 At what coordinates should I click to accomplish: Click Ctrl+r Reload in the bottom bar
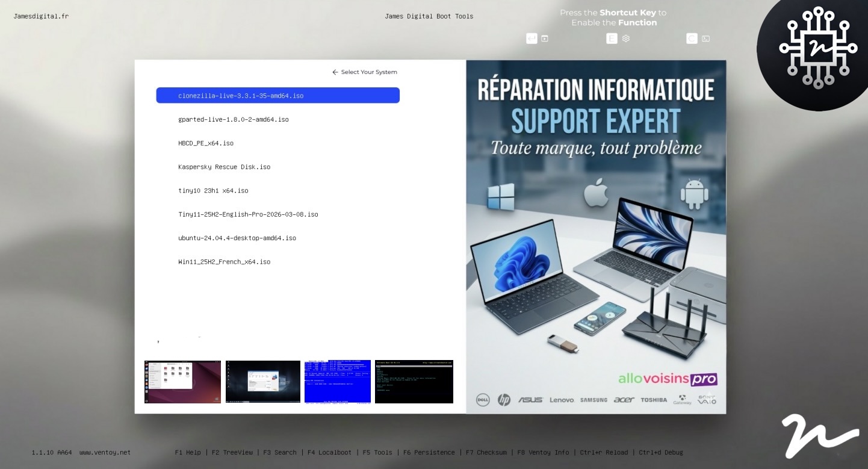(x=603, y=452)
